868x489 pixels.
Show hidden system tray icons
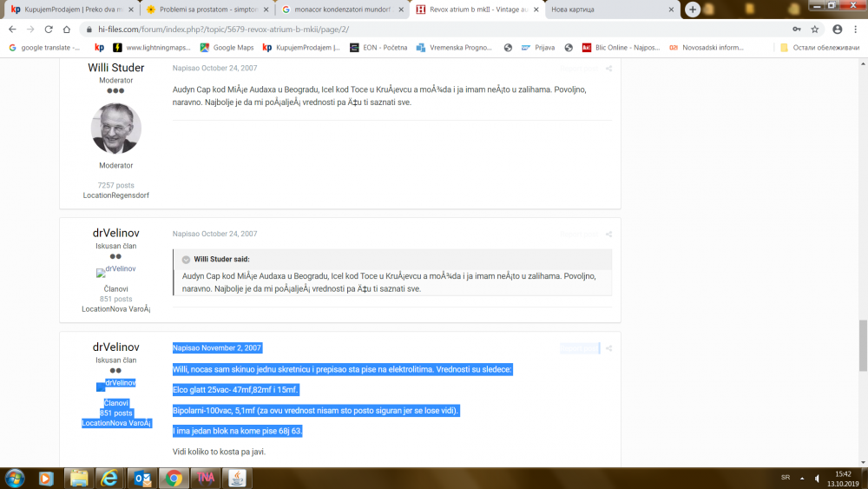pos(802,478)
